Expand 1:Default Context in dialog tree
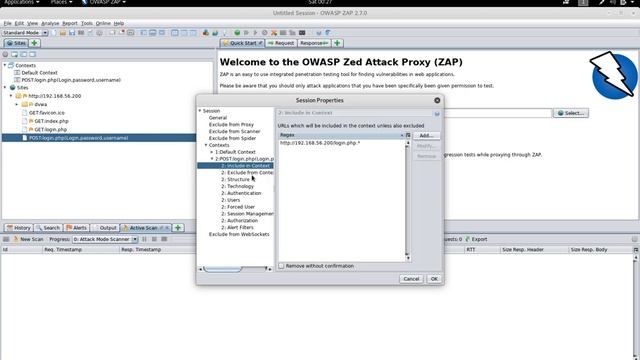 tap(212, 152)
